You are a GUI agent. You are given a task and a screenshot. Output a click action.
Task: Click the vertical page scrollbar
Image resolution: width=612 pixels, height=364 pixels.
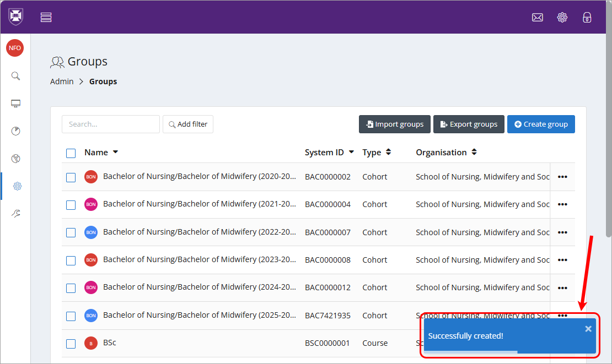608,138
